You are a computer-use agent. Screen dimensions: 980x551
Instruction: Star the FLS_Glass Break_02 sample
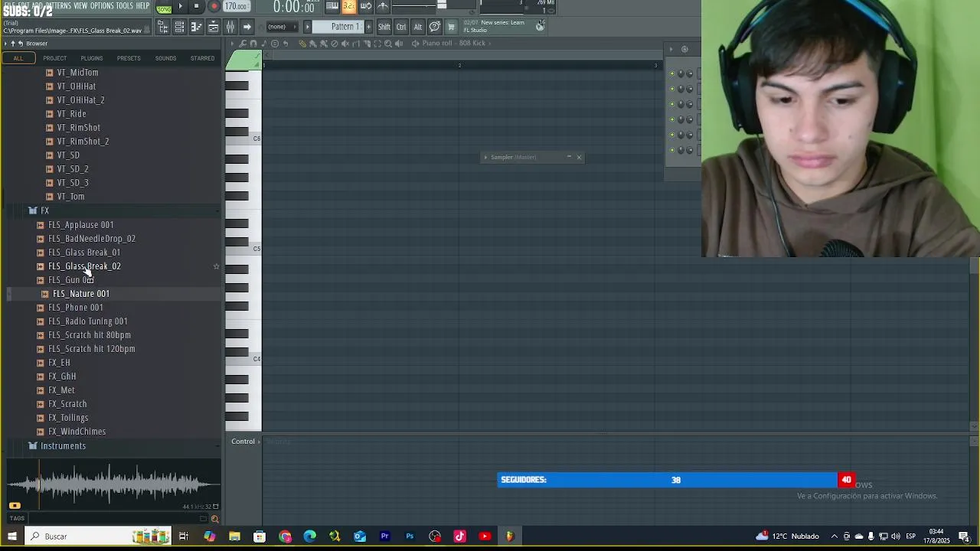click(x=216, y=266)
